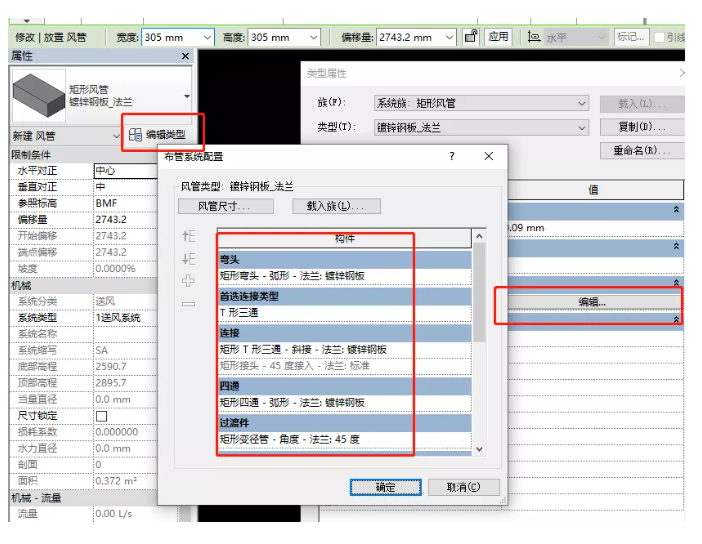The width and height of the screenshot is (702, 544).
Task: Move row up in routing preferences
Action: tap(189, 236)
